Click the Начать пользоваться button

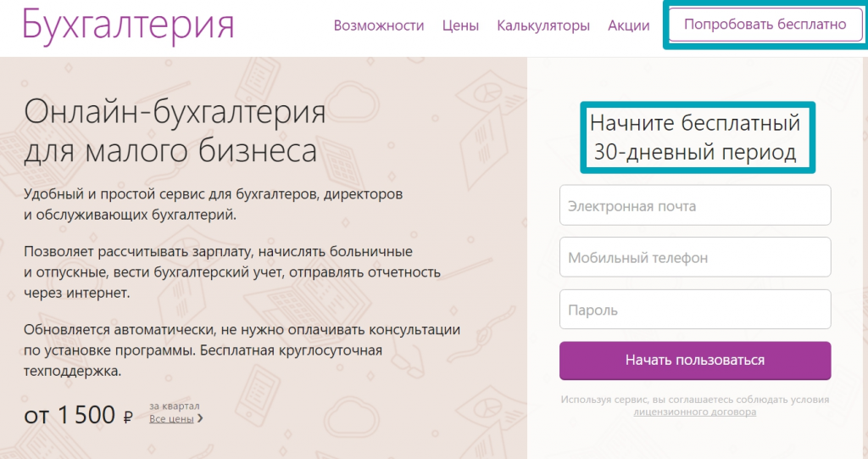point(695,361)
